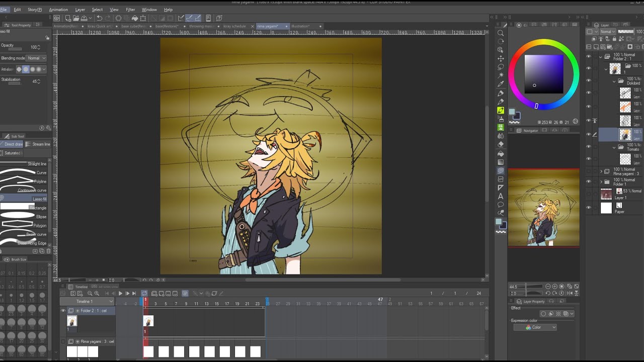The height and width of the screenshot is (362, 644).
Task: Click the Undo arrow in toolbar
Action: 99,18
